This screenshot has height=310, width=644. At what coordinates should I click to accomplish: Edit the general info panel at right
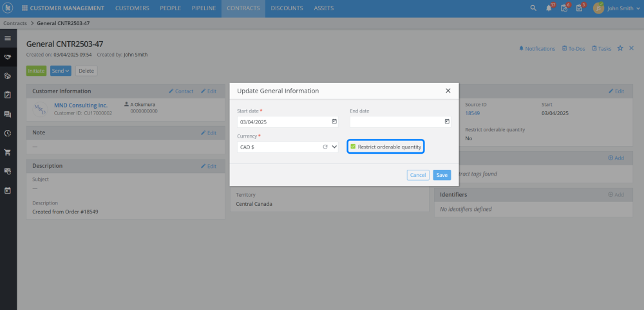(x=616, y=91)
